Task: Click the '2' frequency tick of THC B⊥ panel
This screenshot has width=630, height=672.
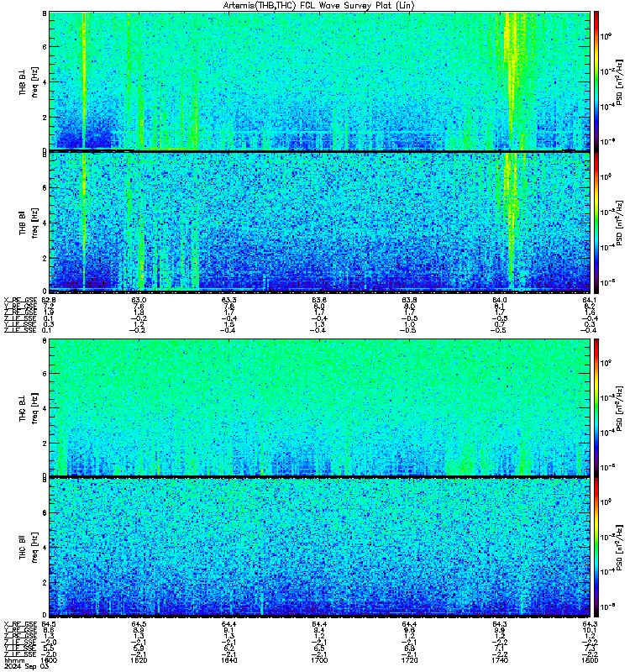Action: (45, 444)
